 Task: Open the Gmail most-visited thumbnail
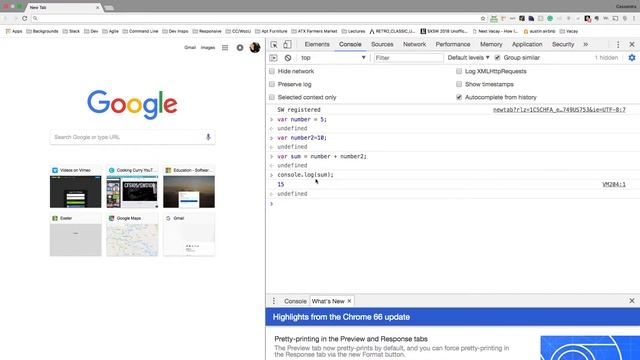point(189,235)
